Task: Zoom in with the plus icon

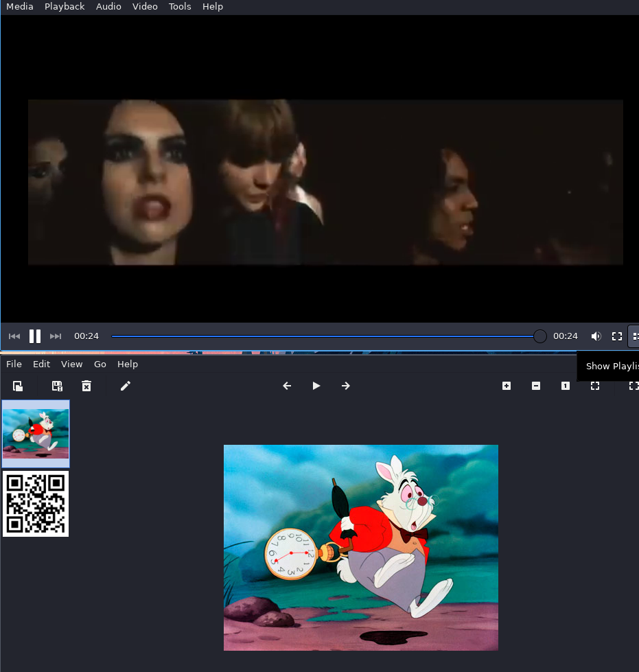Action: pos(507,386)
